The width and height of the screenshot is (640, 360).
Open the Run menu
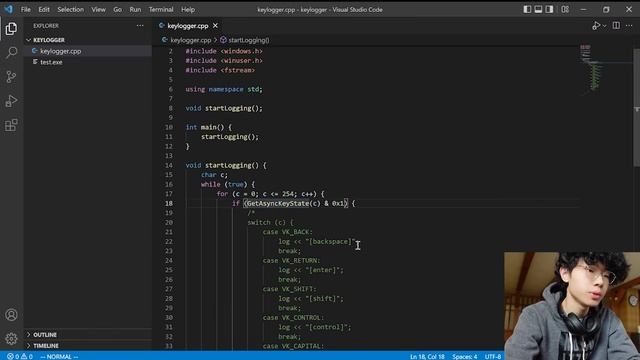[135, 9]
